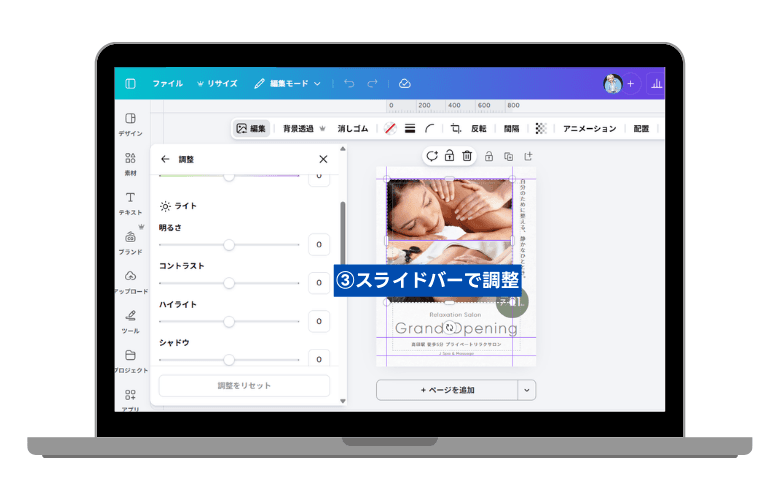Viewport: 780px width, 500px height.
Task: Close the 調整 adjustment panel
Action: tap(323, 159)
